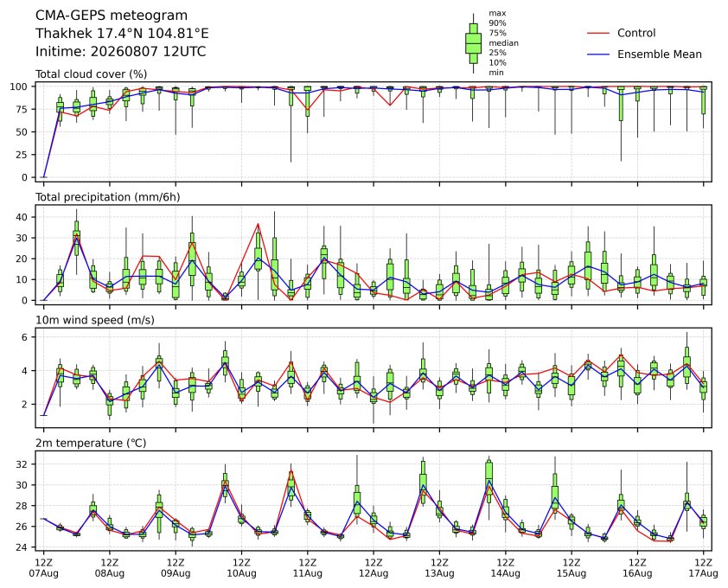Click the 10m wind speed (m/s) panel title
The image size is (728, 588).
[95, 320]
